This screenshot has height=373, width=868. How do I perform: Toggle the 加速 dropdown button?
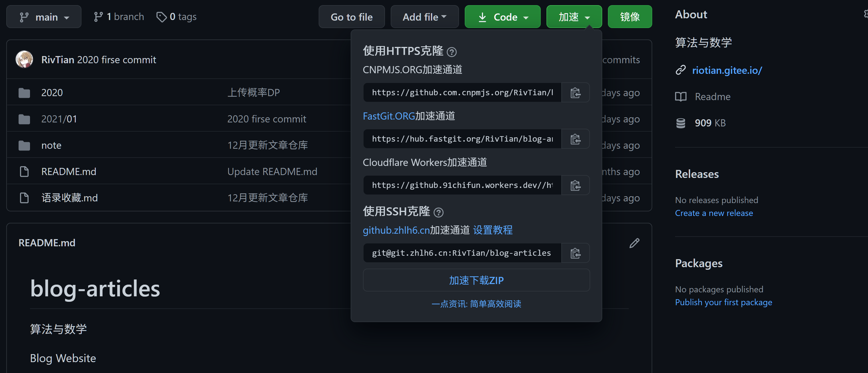(574, 17)
